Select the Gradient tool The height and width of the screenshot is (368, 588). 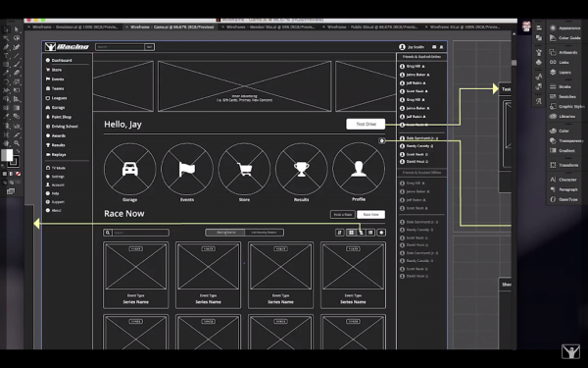17,108
